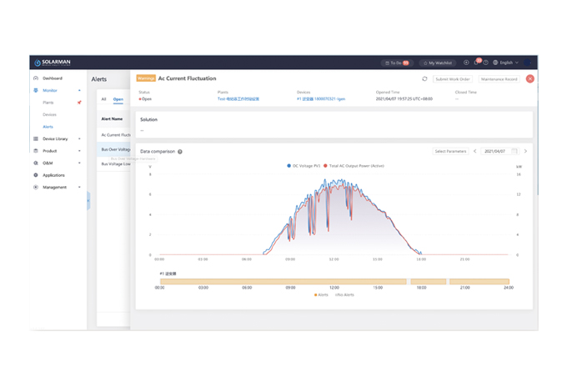Open the English language dropdown
The image size is (567, 392).
(x=505, y=63)
